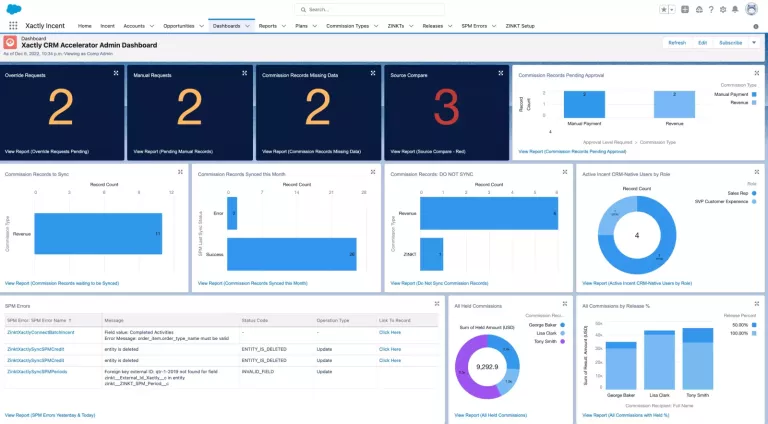Open View Report (All Held Commissions) link
The width and height of the screenshot is (768, 424).
point(491,415)
